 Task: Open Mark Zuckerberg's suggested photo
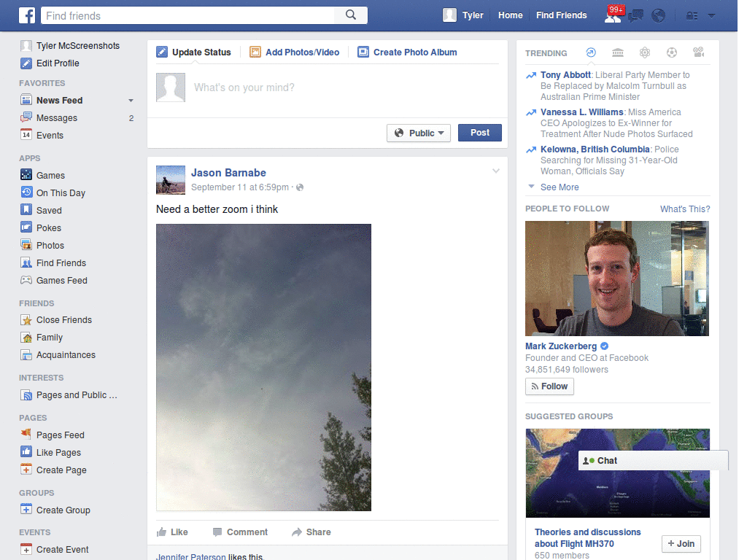pos(617,278)
